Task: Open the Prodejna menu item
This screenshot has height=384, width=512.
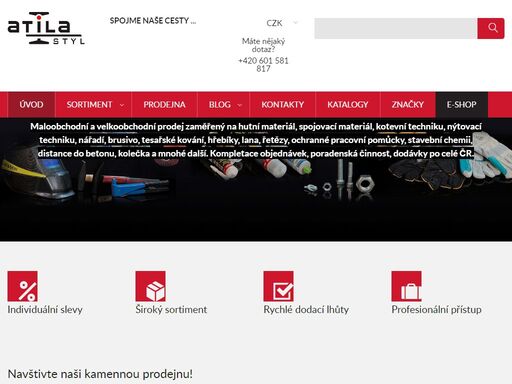Action: [164, 105]
